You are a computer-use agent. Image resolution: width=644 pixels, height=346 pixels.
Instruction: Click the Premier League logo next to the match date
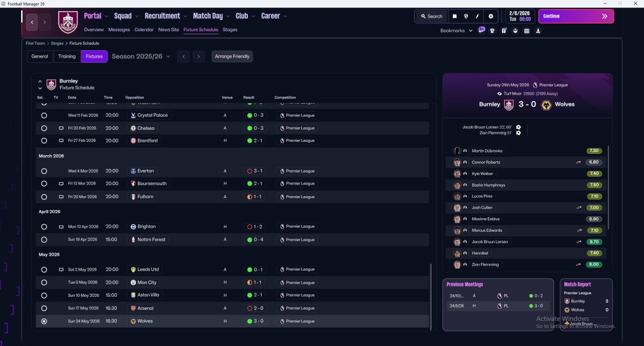[x=535, y=85]
